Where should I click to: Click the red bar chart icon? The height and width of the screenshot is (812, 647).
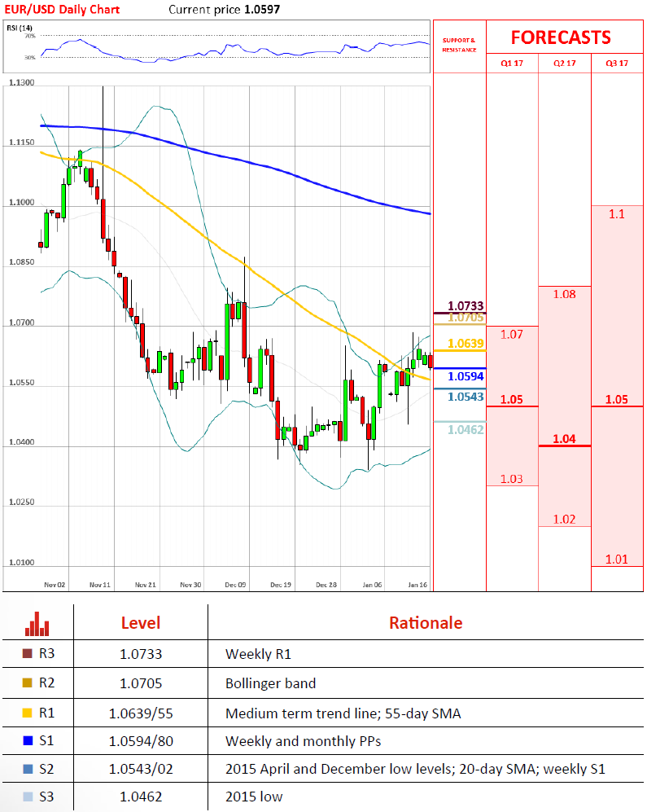tap(37, 624)
